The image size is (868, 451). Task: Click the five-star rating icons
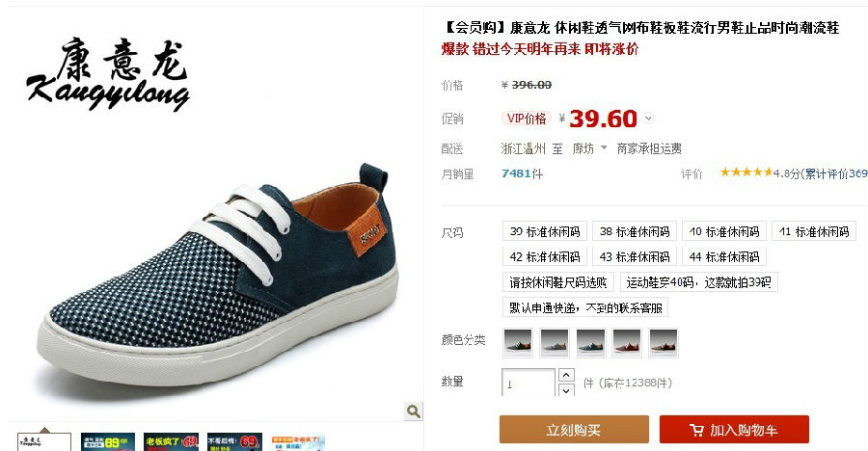click(746, 172)
